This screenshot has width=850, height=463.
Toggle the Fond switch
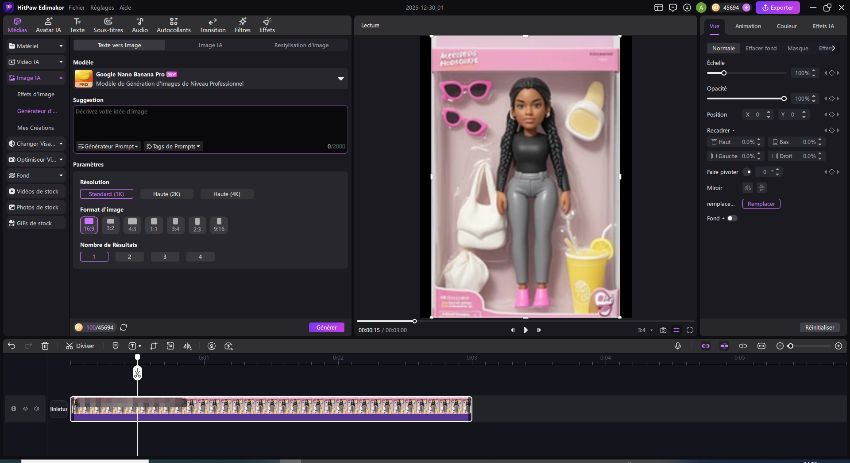click(x=732, y=218)
